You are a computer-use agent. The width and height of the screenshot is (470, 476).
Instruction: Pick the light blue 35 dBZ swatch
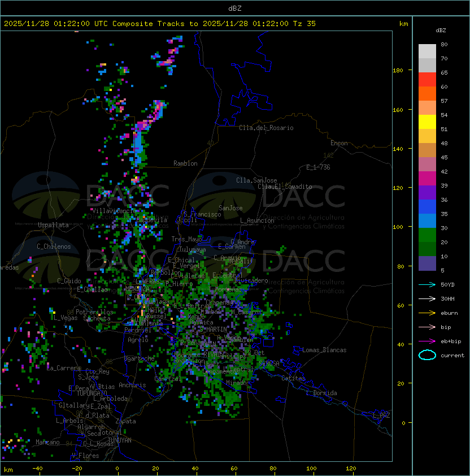[427, 220]
